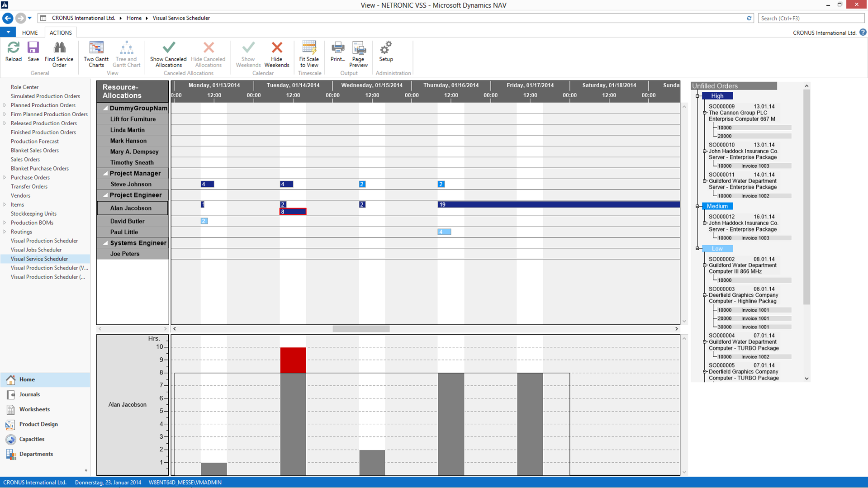Collapse the Project Engineer group

pyautogui.click(x=105, y=195)
